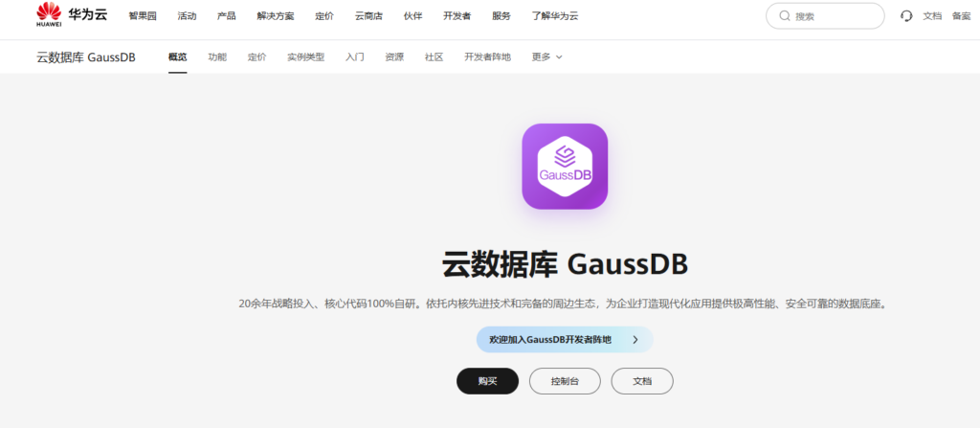Click the 欢迎加入GaussDB开发者阵地 banner button
The height and width of the screenshot is (428, 980).
coord(565,340)
